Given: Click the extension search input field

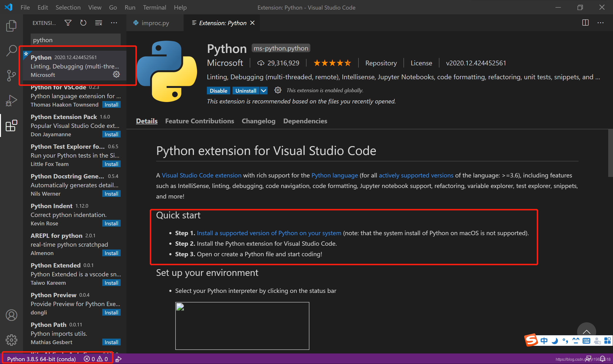Looking at the screenshot, I should pyautogui.click(x=75, y=40).
